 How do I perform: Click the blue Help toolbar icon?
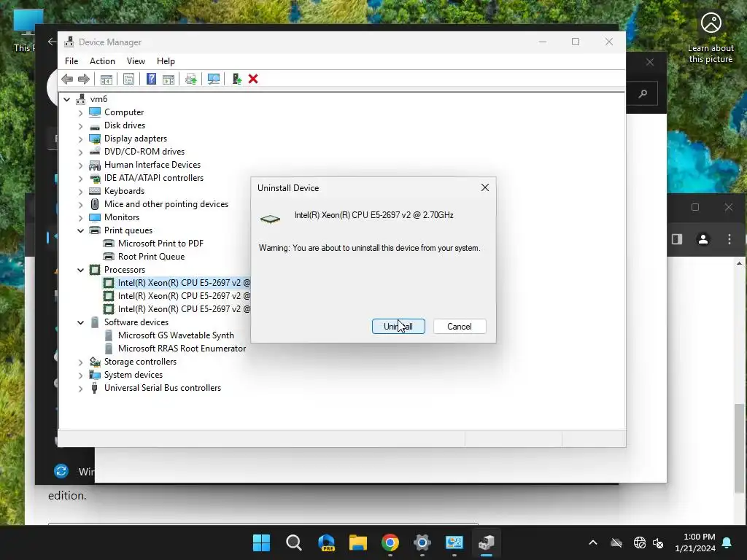pyautogui.click(x=151, y=79)
